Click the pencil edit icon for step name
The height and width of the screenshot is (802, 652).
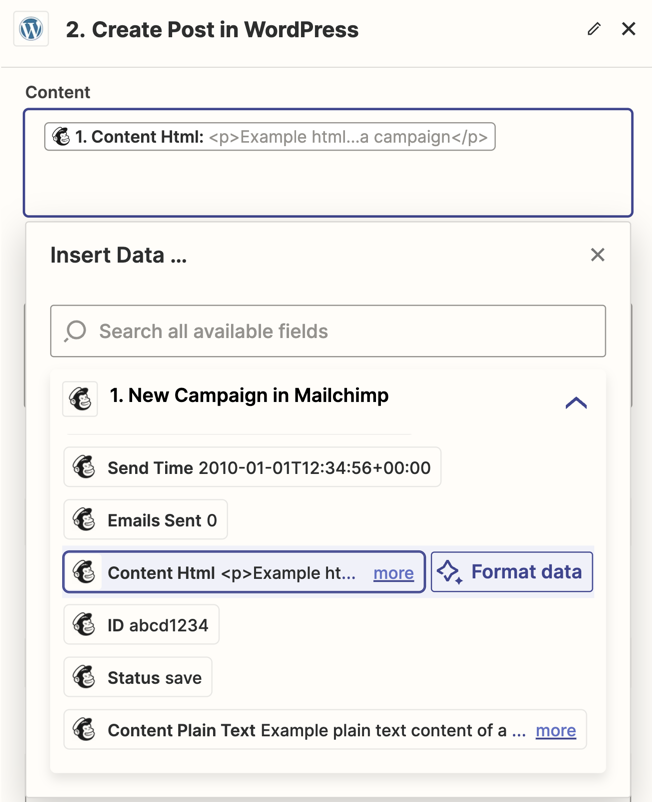tap(594, 29)
